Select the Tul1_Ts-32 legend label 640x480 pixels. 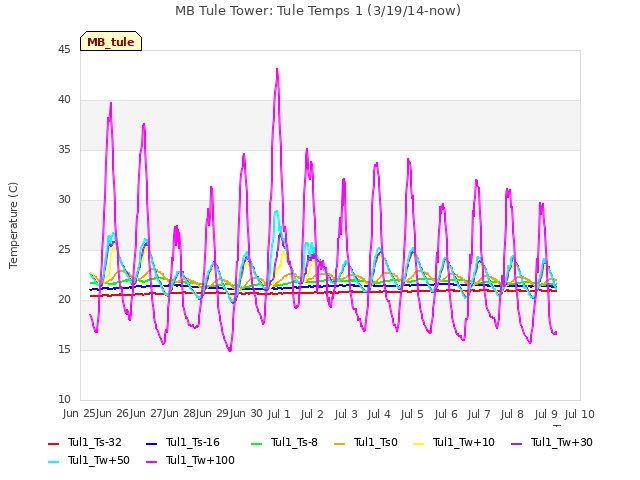pyautogui.click(x=95, y=442)
